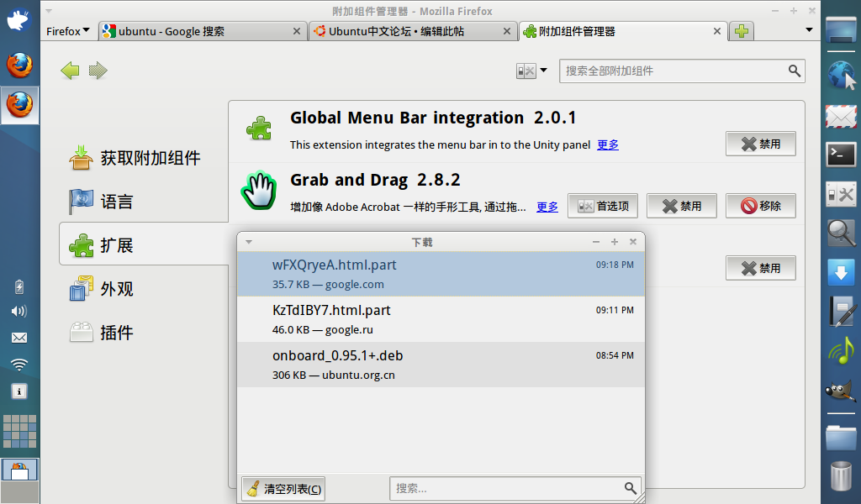Image resolution: width=861 pixels, height=504 pixels.
Task: Open the add-on tools dropdown
Action: 531,71
